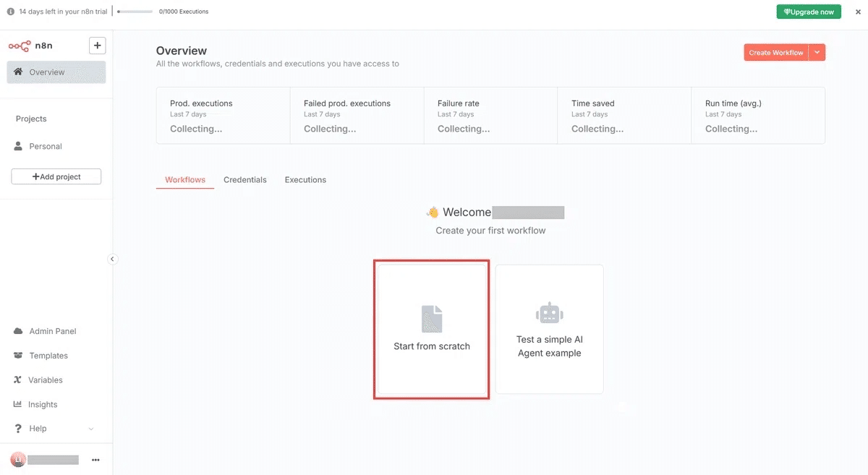868x475 pixels.
Task: Switch to the Executions tab
Action: pyautogui.click(x=305, y=180)
